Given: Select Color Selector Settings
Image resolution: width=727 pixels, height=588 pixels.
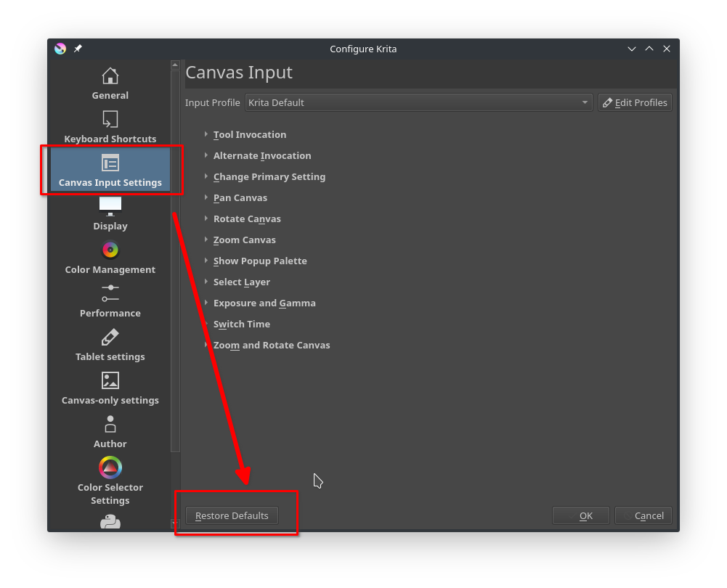Looking at the screenshot, I should pyautogui.click(x=110, y=479).
